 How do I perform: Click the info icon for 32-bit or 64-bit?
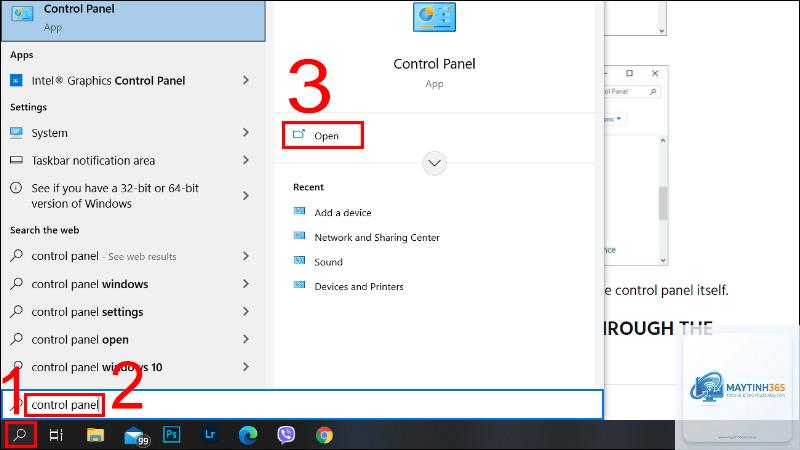pos(16,188)
